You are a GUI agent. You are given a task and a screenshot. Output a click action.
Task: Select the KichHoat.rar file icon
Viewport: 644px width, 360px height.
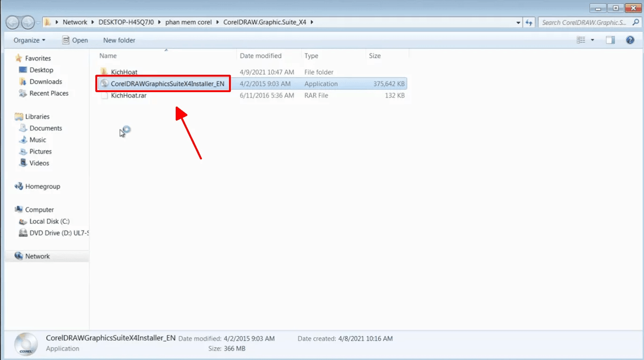pyautogui.click(x=104, y=95)
